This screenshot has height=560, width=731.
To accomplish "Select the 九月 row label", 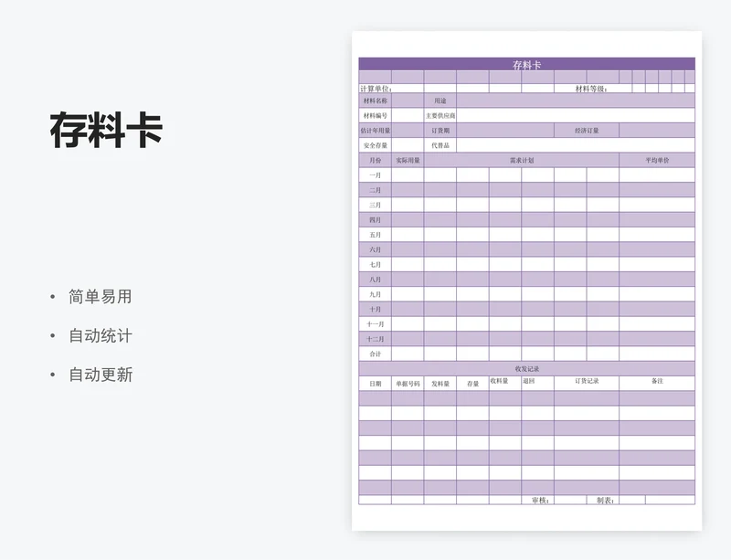I will coord(376,295).
